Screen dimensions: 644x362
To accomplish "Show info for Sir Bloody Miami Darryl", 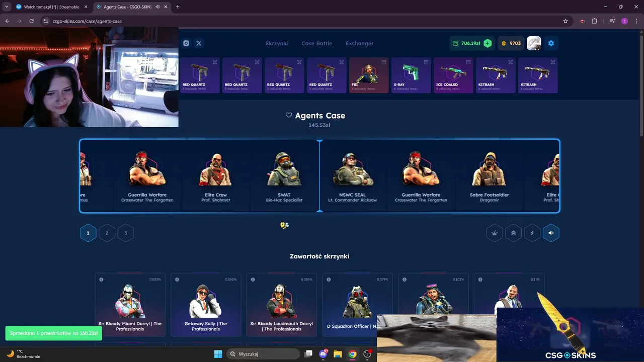I will coord(101,280).
